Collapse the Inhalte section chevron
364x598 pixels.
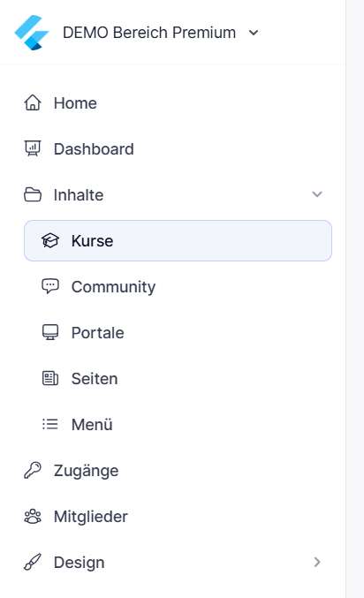(x=317, y=194)
